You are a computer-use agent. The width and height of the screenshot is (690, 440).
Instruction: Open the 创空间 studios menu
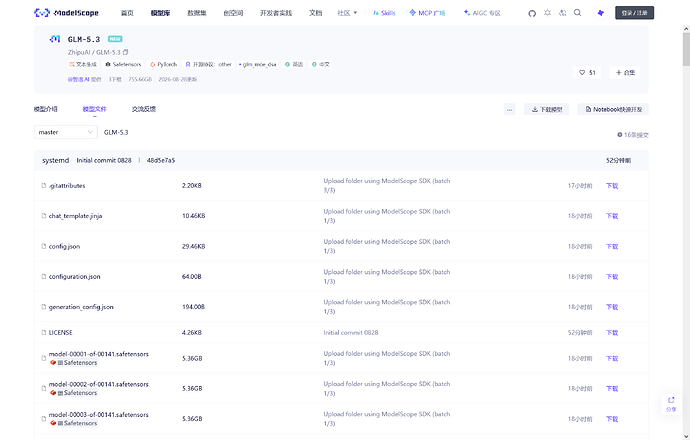(233, 13)
